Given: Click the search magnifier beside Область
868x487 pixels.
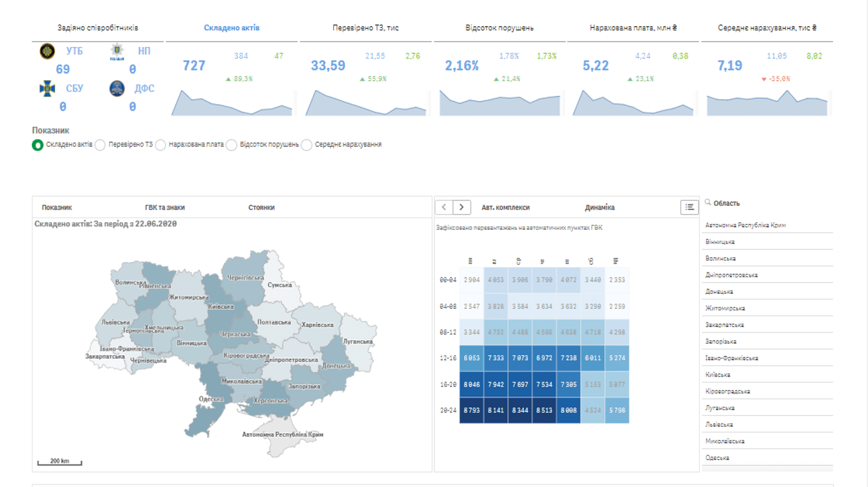Looking at the screenshot, I should (x=707, y=204).
